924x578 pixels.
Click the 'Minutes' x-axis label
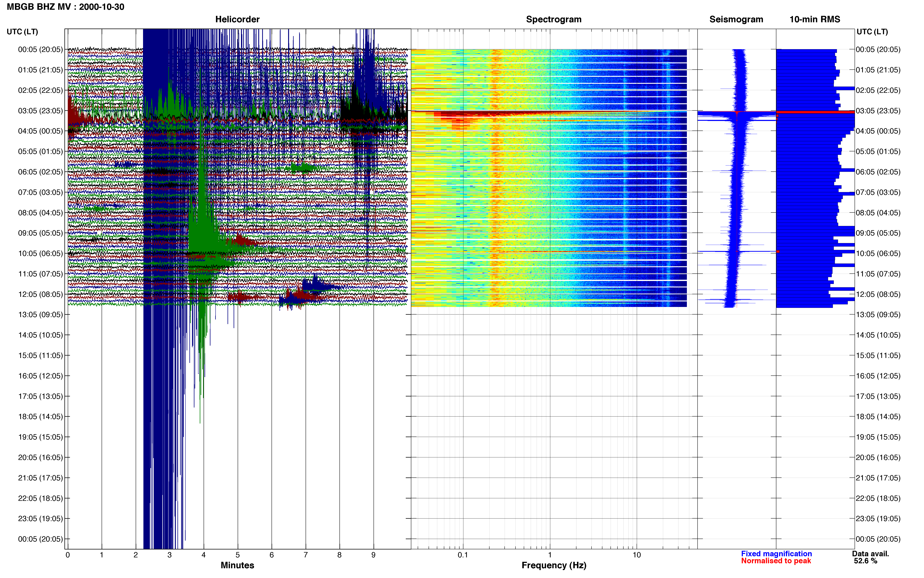pos(237,565)
